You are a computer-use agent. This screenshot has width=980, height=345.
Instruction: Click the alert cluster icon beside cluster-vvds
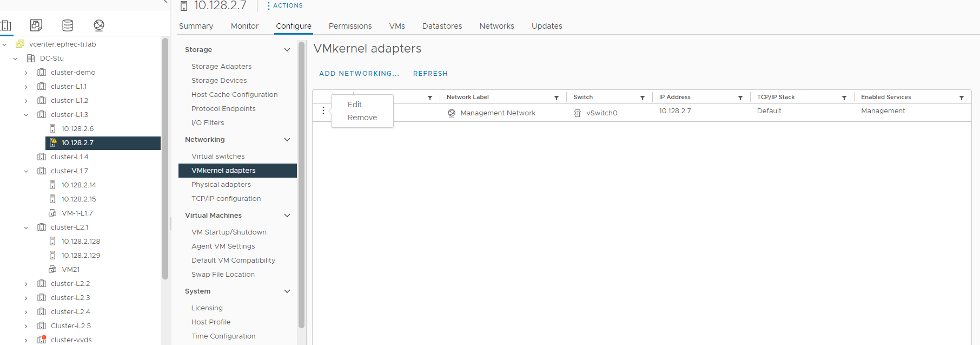coord(42,340)
